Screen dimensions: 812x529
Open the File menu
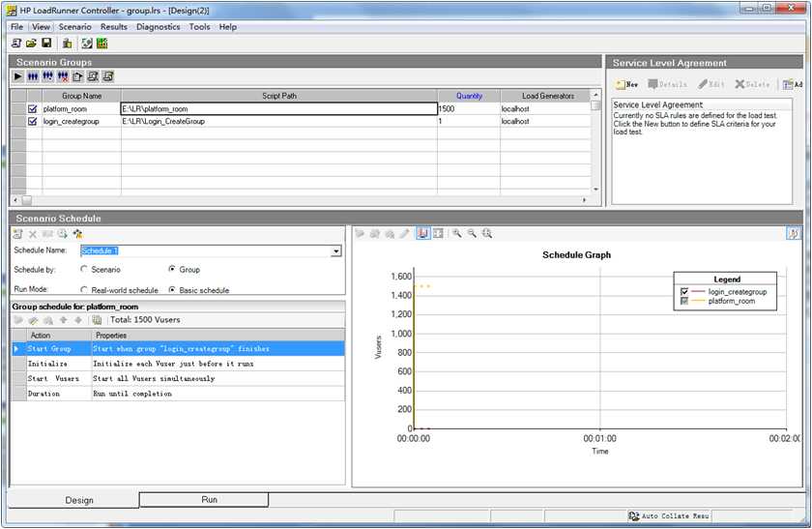pos(17,27)
